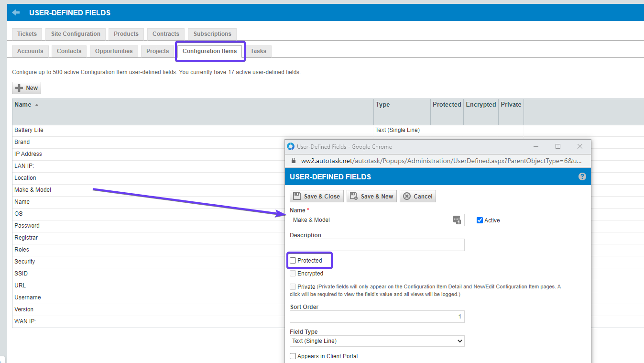The image size is (644, 363).
Task: Open the Tasks tab
Action: [x=258, y=51]
